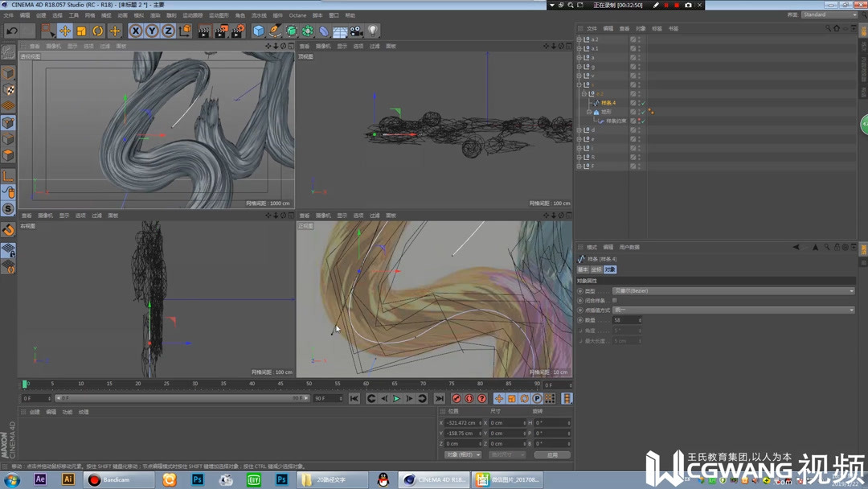Toggle green checkmark on 样条.4 object
The image size is (868, 489).
click(x=643, y=103)
